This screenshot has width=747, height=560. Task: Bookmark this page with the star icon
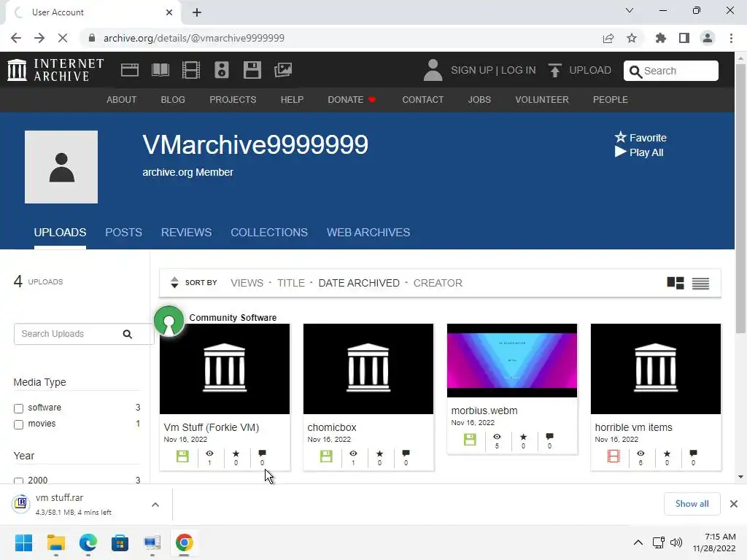pos(632,38)
